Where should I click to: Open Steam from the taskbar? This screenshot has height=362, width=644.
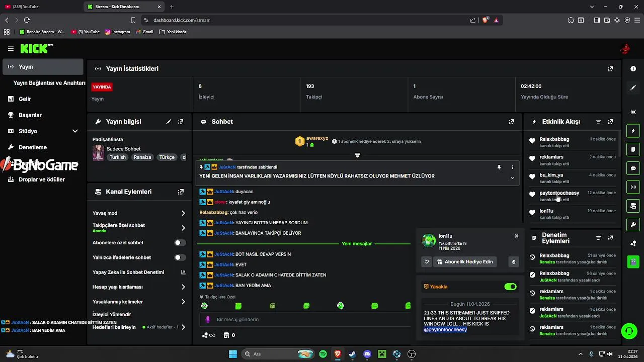coord(352,354)
